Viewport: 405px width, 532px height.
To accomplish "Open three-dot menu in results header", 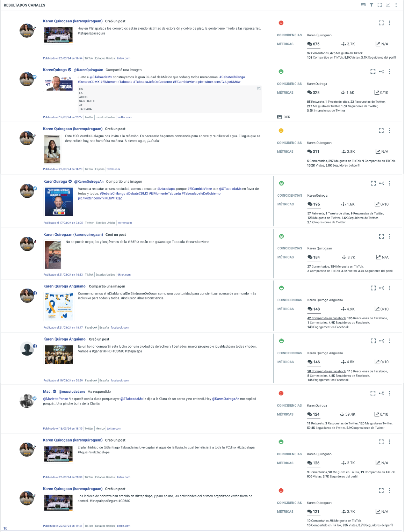I will click(x=396, y=5).
